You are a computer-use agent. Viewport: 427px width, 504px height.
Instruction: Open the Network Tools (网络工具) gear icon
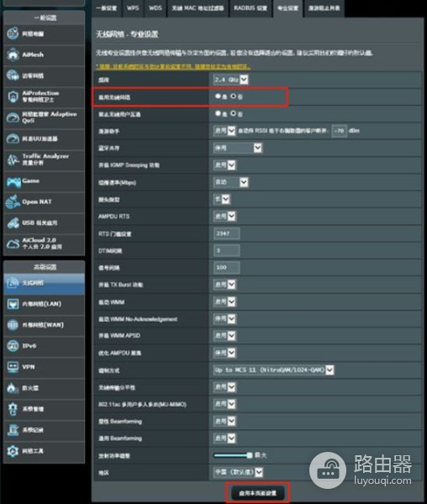coord(13,451)
